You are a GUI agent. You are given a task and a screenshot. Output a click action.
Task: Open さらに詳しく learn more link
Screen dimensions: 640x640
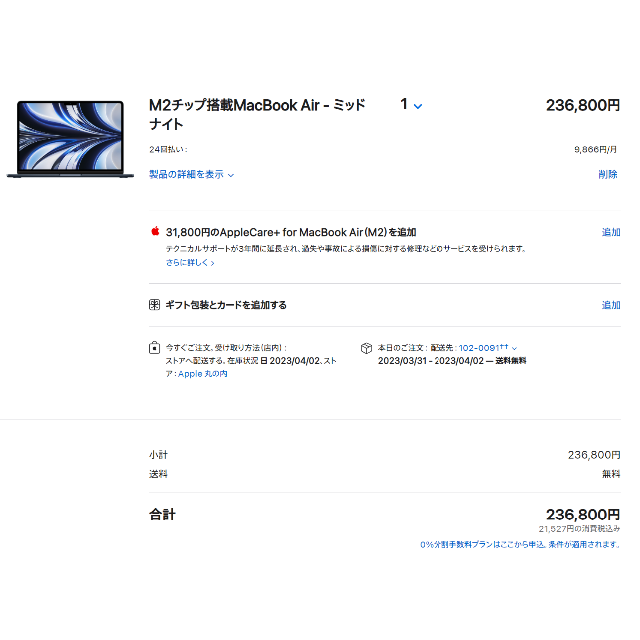click(x=190, y=262)
